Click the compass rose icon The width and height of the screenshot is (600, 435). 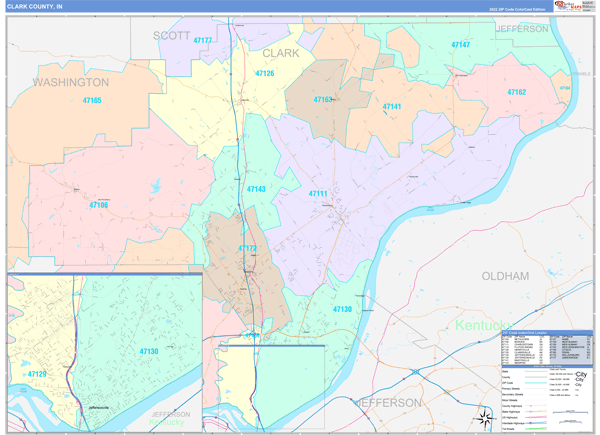coord(485,418)
